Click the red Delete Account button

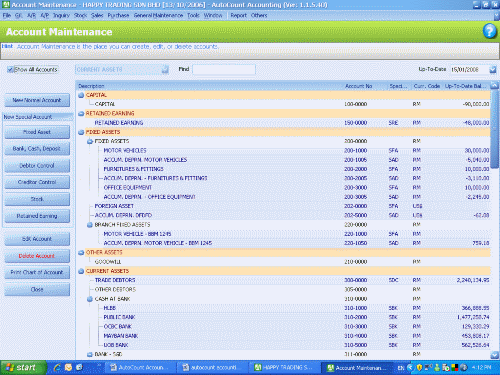pyautogui.click(x=37, y=256)
